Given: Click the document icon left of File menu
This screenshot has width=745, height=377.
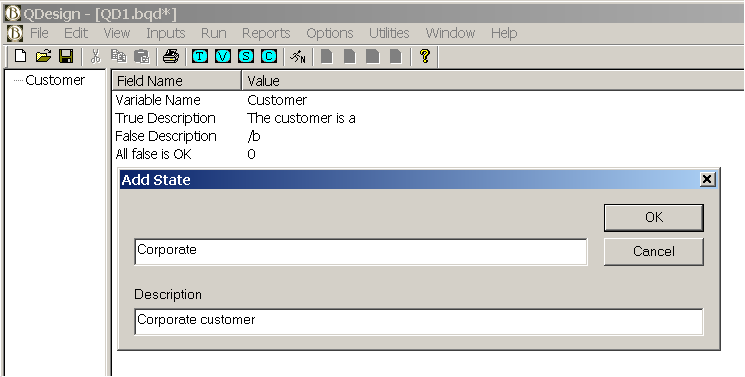Looking at the screenshot, I should [15, 33].
